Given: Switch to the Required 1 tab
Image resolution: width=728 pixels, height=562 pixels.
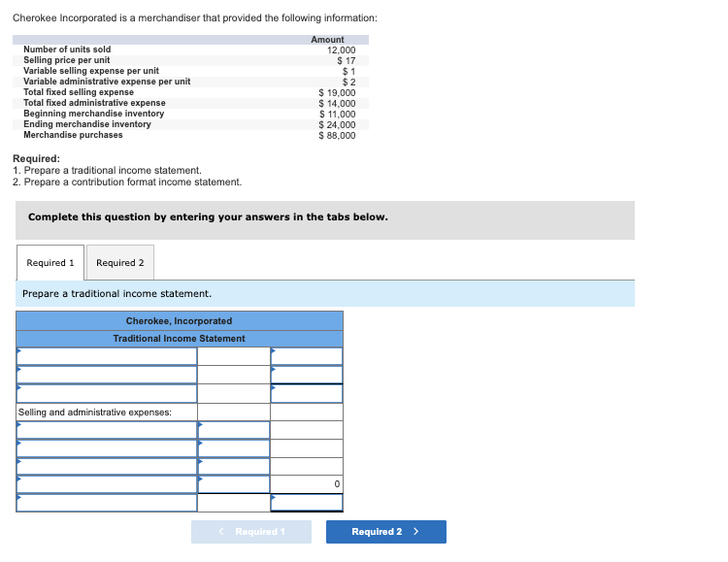Looking at the screenshot, I should (50, 262).
